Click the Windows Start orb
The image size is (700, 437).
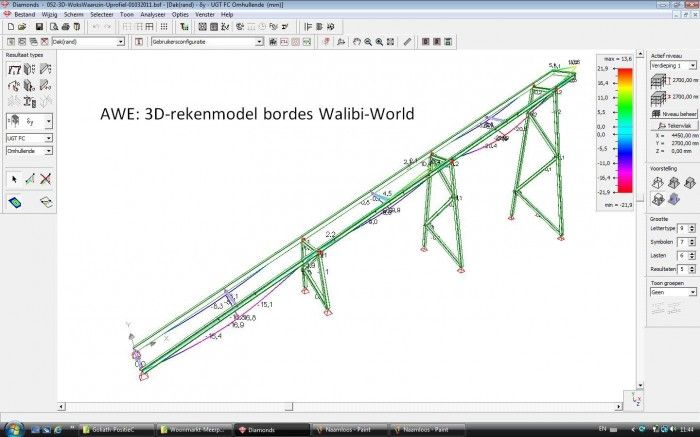[13, 429]
